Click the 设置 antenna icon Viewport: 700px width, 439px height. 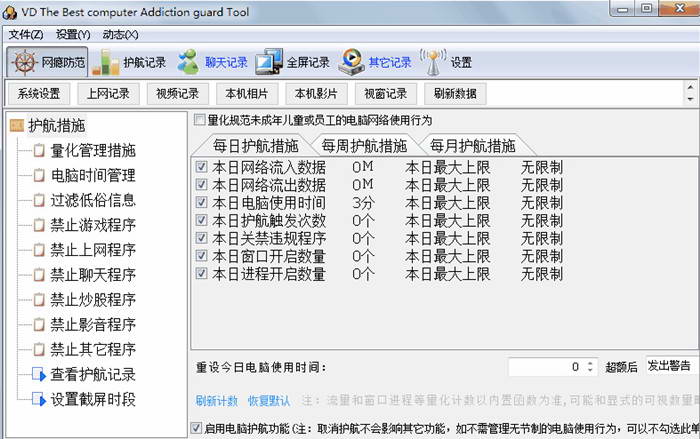pyautogui.click(x=433, y=62)
